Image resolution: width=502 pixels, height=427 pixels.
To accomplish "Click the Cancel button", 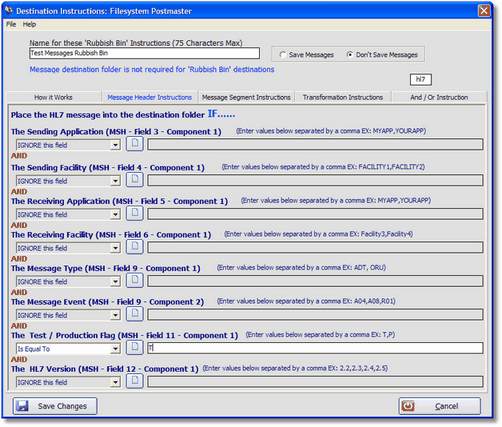I will point(440,406).
